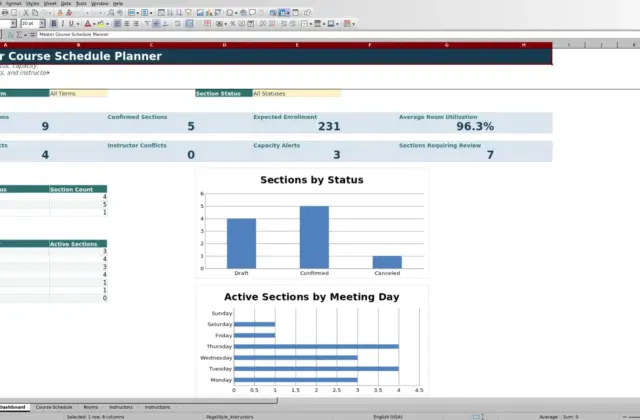Click the Merge and Center Cells icon
The height and width of the screenshot is (420, 640).
[x=189, y=24]
